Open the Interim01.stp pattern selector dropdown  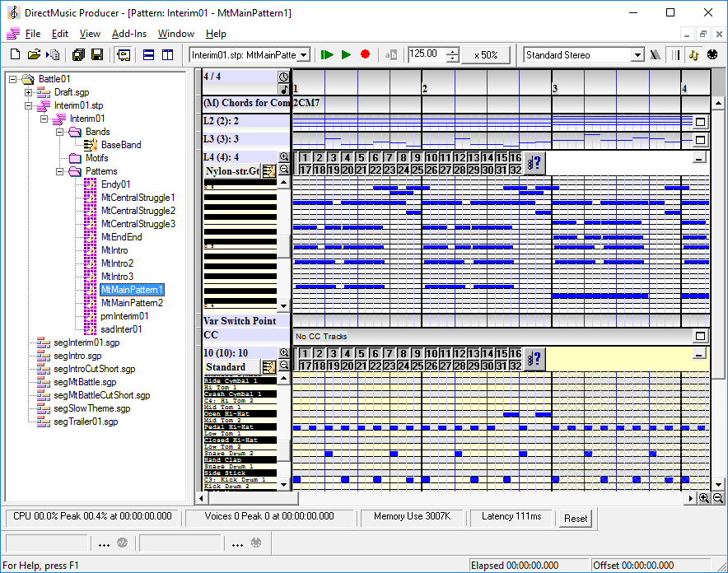(x=304, y=55)
